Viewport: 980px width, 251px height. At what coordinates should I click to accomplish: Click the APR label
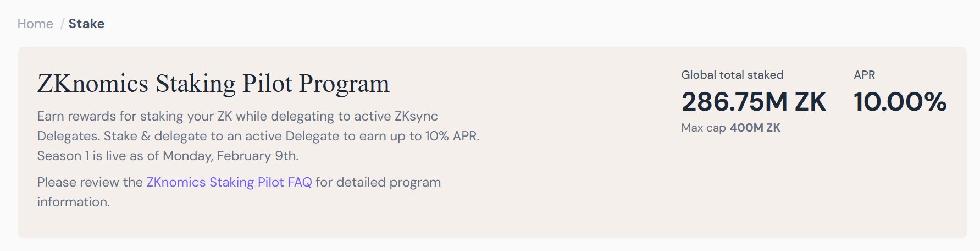coord(864,75)
